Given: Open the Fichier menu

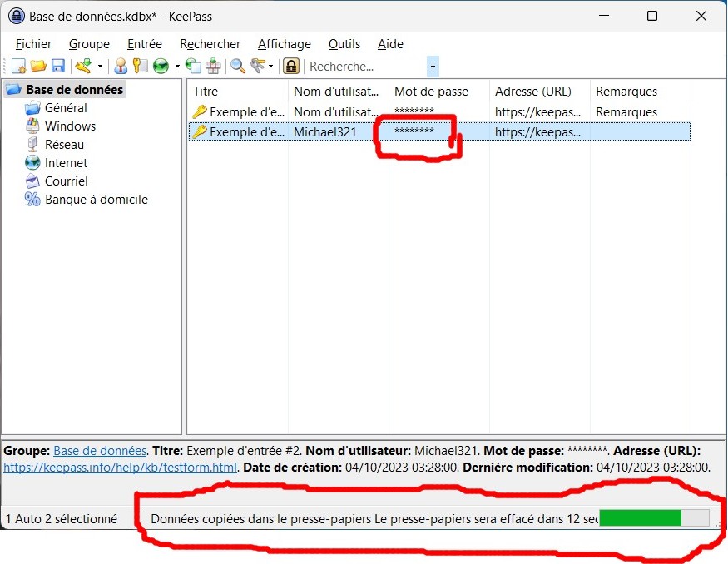Looking at the screenshot, I should tap(33, 44).
